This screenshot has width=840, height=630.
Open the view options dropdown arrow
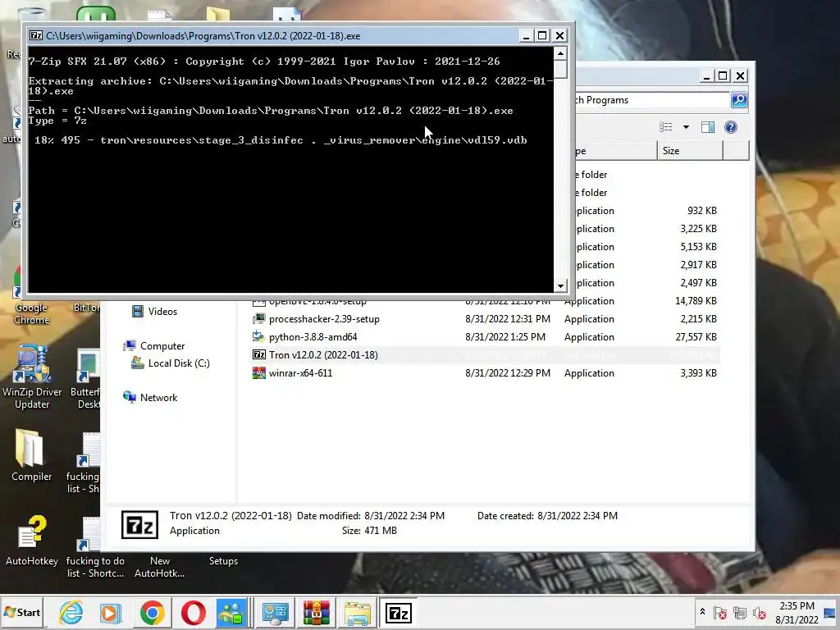click(686, 127)
